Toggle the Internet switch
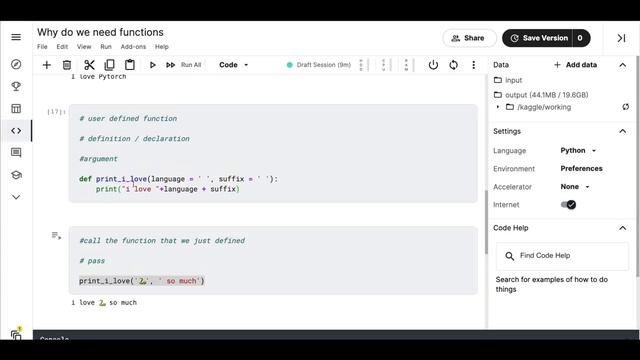The image size is (640, 360). (568, 204)
